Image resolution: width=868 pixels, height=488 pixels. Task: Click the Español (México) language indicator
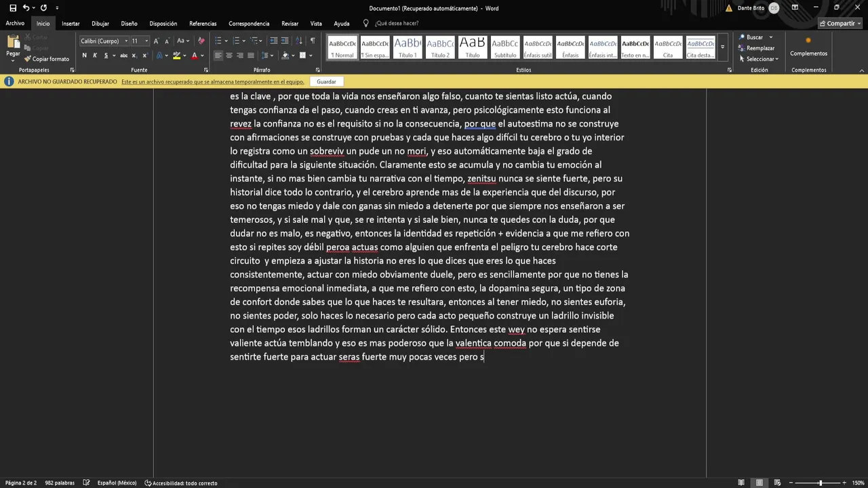click(117, 483)
